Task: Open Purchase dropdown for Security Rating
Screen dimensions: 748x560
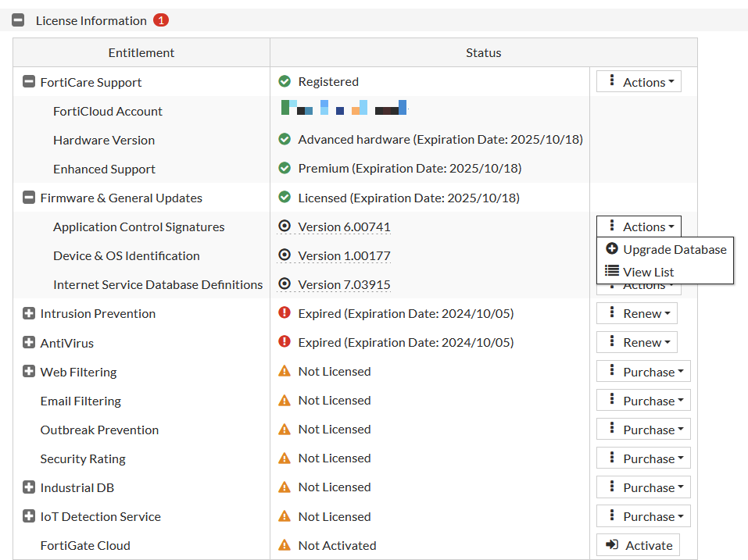Action: tap(643, 458)
